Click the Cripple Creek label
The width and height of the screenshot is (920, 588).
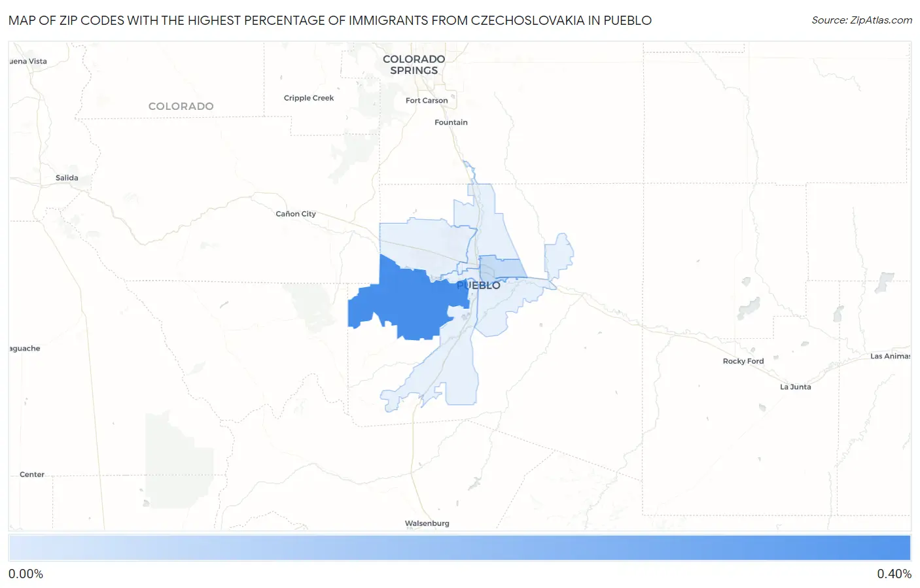309,98
